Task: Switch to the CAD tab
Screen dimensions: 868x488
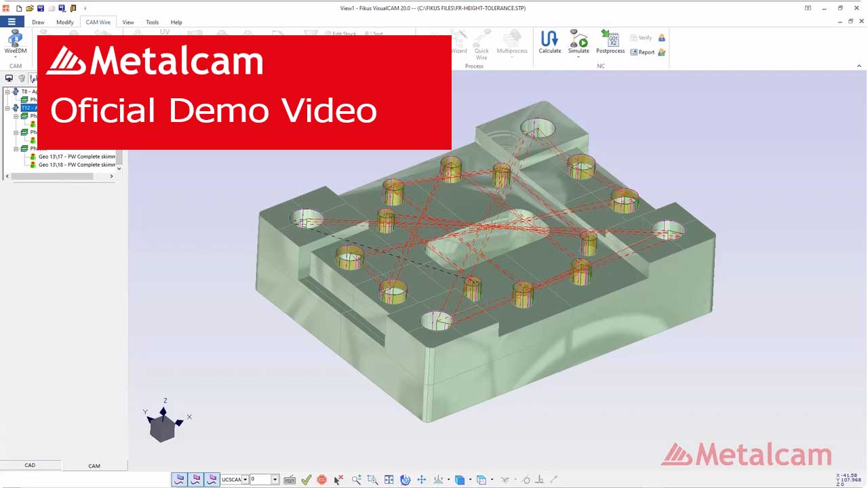Action: click(x=30, y=465)
